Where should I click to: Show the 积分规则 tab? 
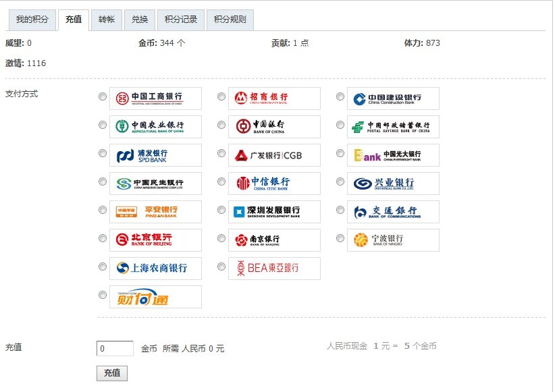click(x=230, y=20)
